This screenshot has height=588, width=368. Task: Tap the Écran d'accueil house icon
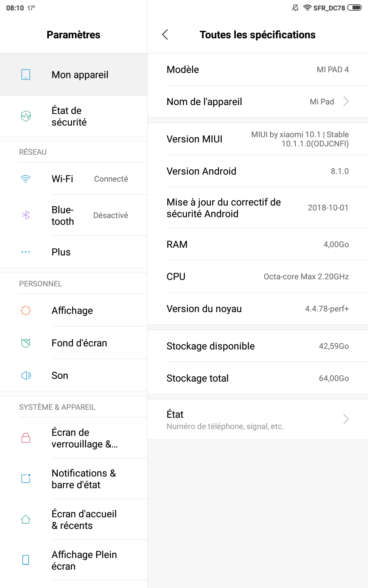[x=26, y=519]
